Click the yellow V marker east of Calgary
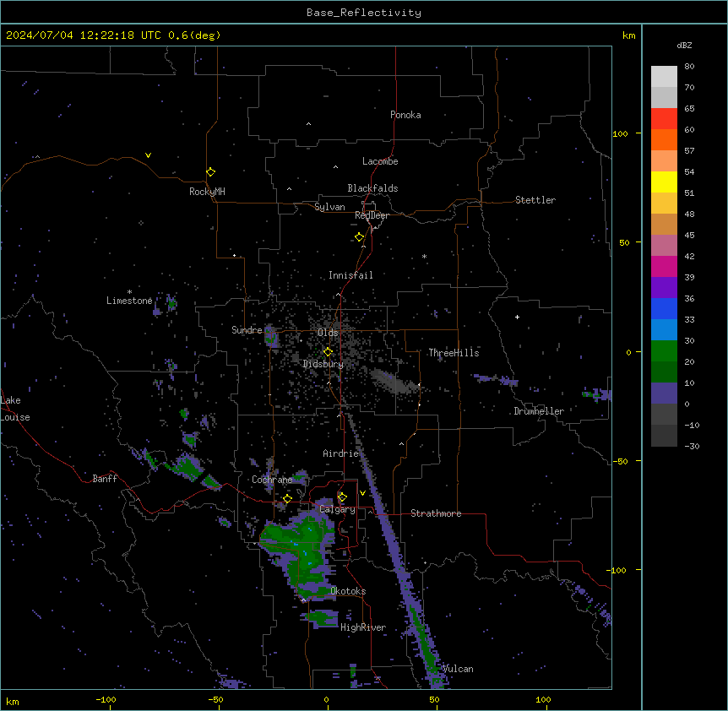Screen dimensions: 728x711 (x=362, y=493)
